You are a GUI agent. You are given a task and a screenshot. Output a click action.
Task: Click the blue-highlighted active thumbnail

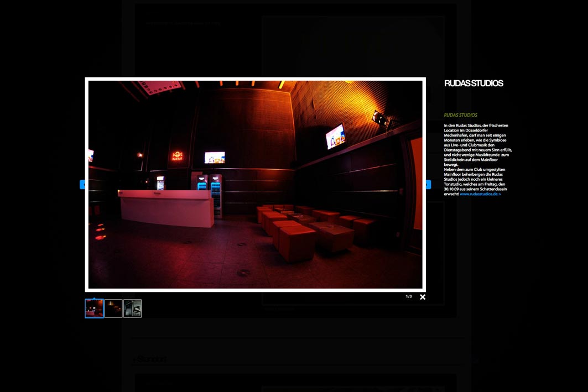click(x=94, y=308)
